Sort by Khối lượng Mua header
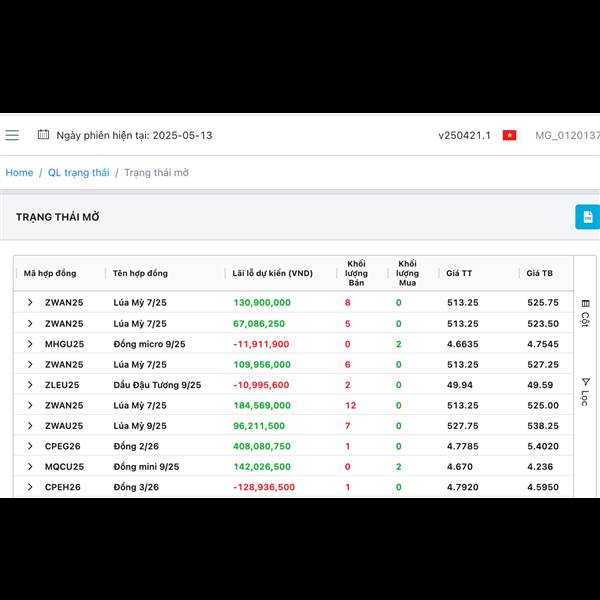This screenshot has height=600, width=600. point(407,273)
